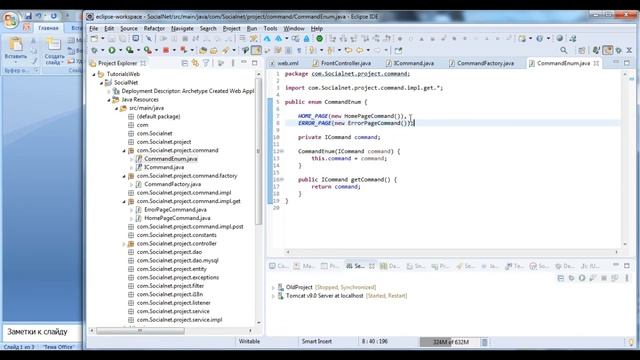This screenshot has height=360, width=640.
Task: Click Вставить button in PowerPoint window
Action: tap(16, 49)
